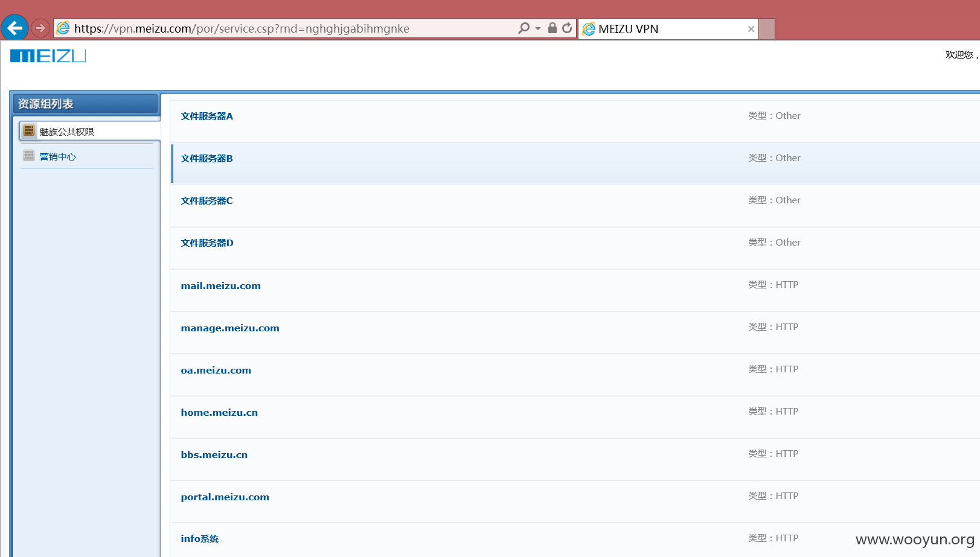Click the 营销中心 group icon
The width and height of the screenshot is (980, 557).
(29, 156)
